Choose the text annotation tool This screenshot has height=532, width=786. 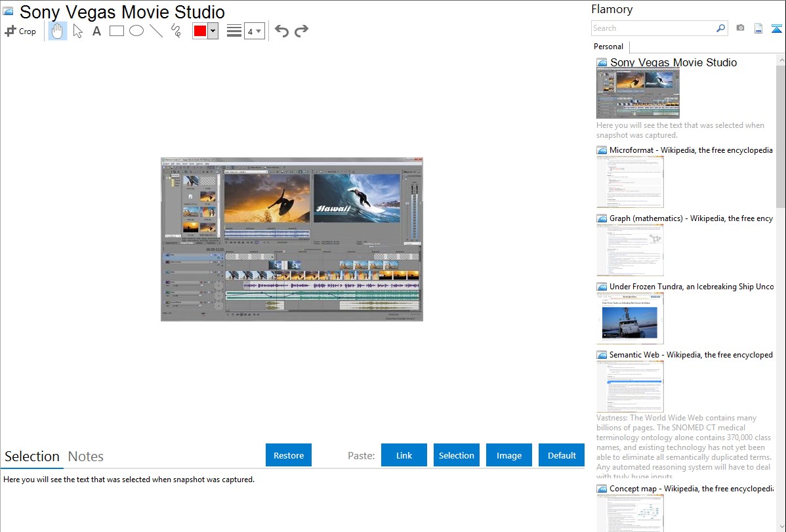pos(96,31)
